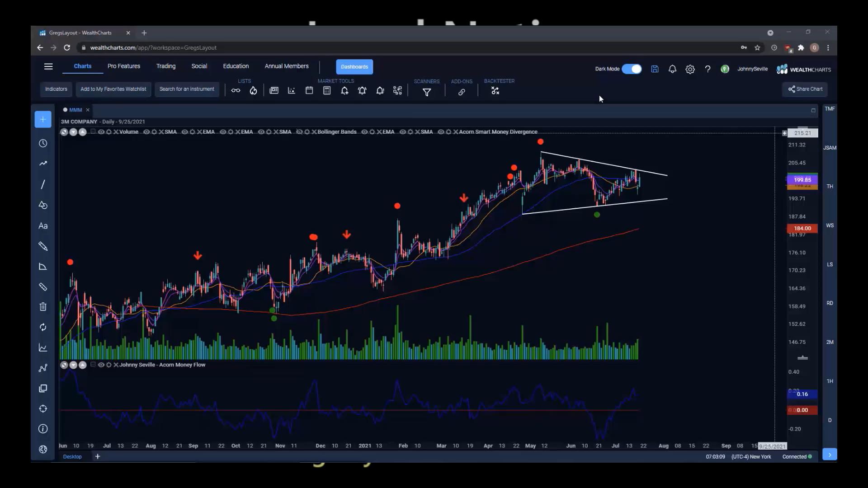This screenshot has width=868, height=488.
Task: Open the Annual Members menu
Action: pos(287,66)
